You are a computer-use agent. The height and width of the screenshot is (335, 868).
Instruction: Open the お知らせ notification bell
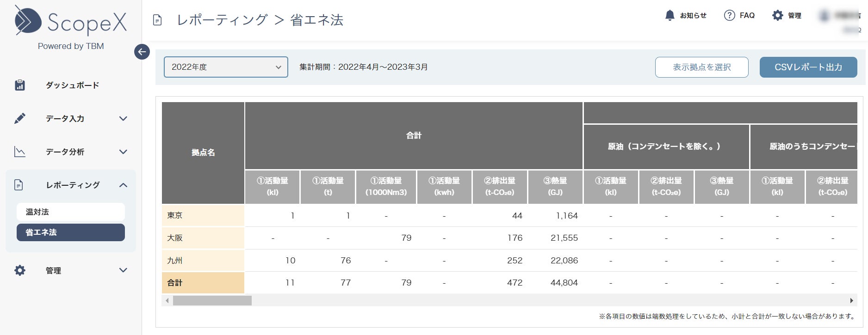click(x=670, y=15)
